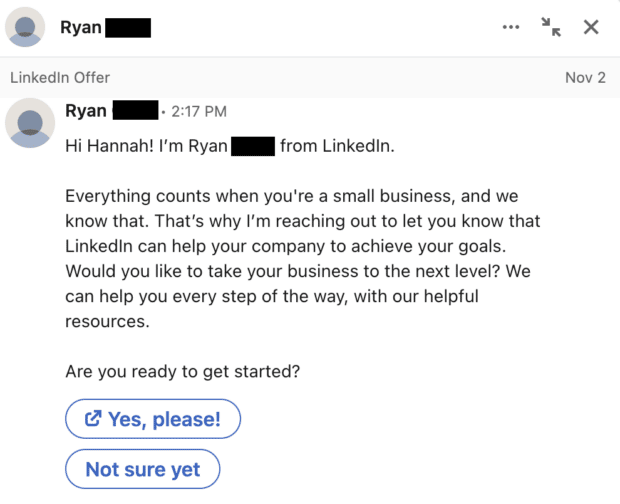Click the external-link icon in Yes, please!
This screenshot has width=620, height=504.
(x=93, y=419)
